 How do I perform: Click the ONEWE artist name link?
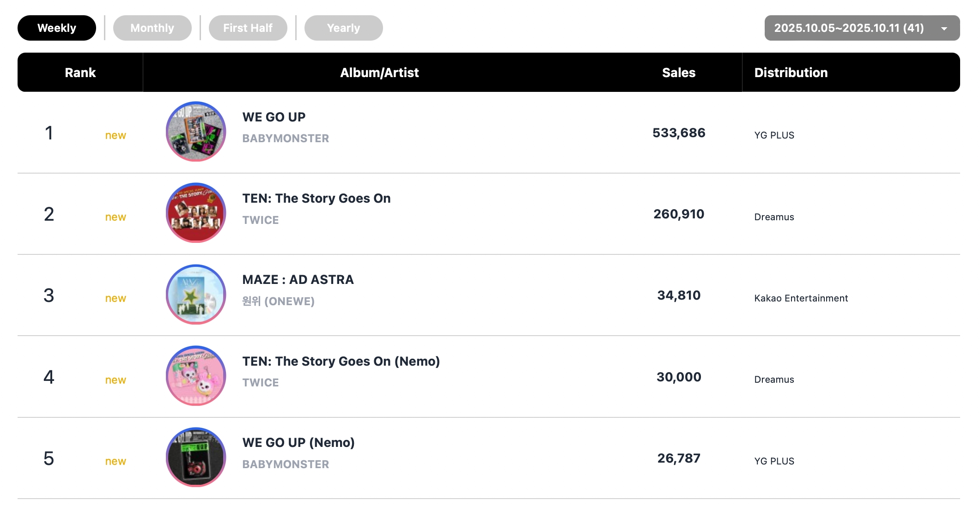278,301
